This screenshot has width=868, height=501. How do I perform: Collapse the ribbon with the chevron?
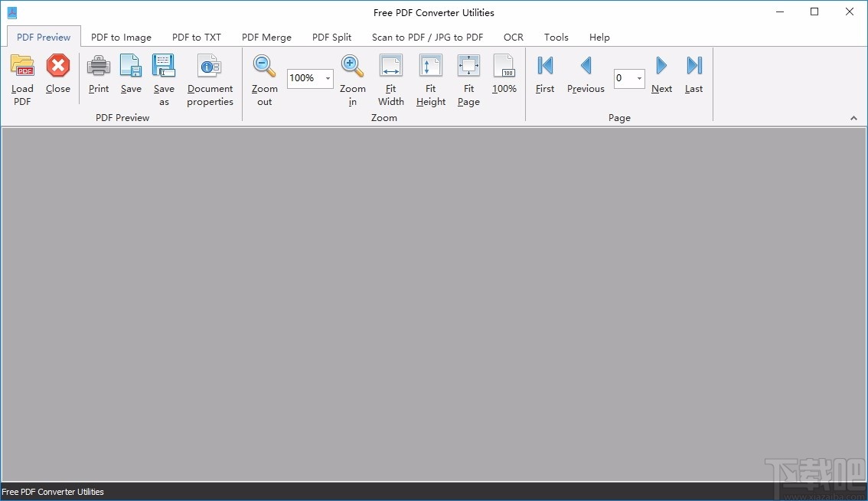coord(853,117)
